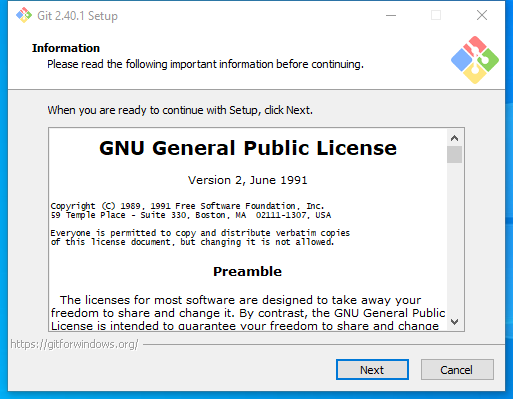Click the 'GNU General Public License' heading

(x=248, y=148)
